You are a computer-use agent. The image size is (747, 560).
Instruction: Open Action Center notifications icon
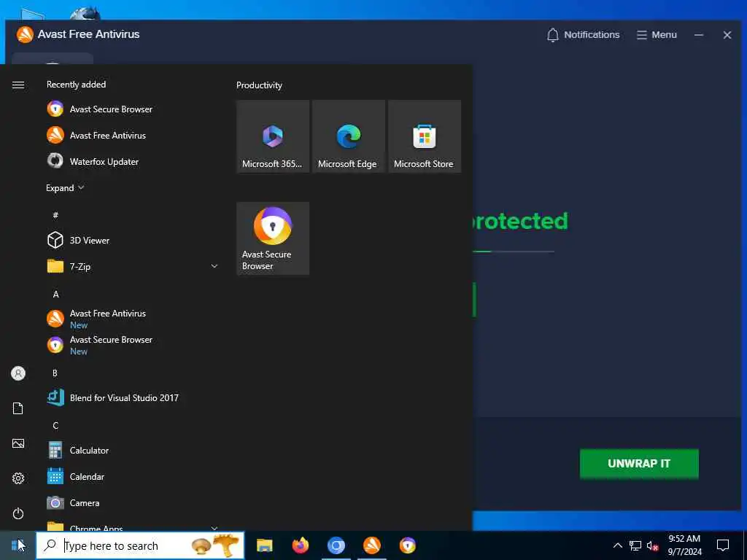point(723,545)
